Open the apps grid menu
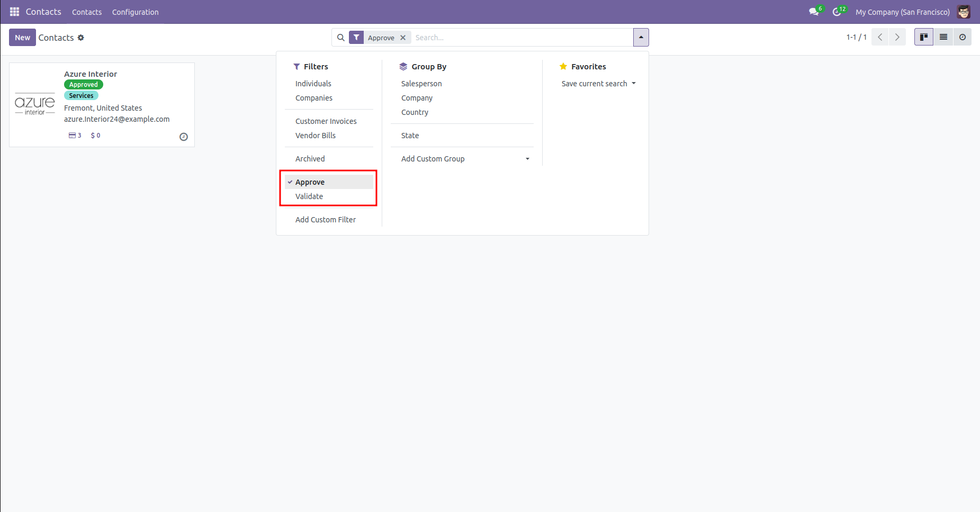The width and height of the screenshot is (980, 512). tap(14, 12)
